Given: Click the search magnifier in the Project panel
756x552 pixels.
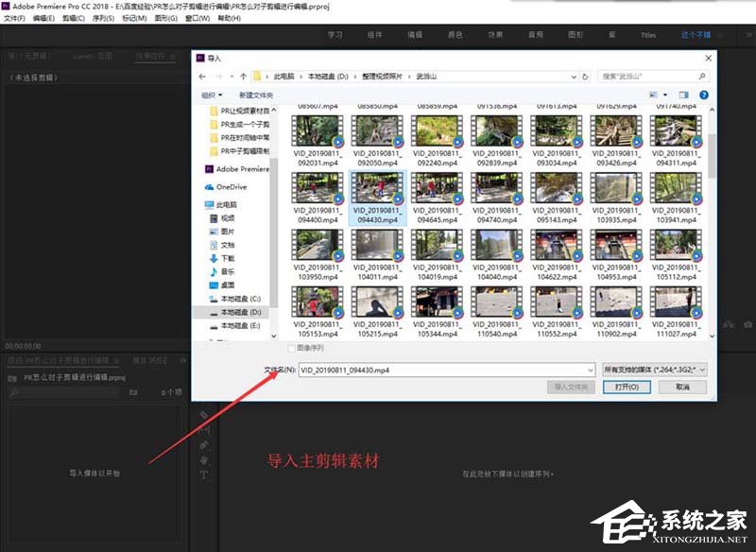Looking at the screenshot, I should [12, 391].
